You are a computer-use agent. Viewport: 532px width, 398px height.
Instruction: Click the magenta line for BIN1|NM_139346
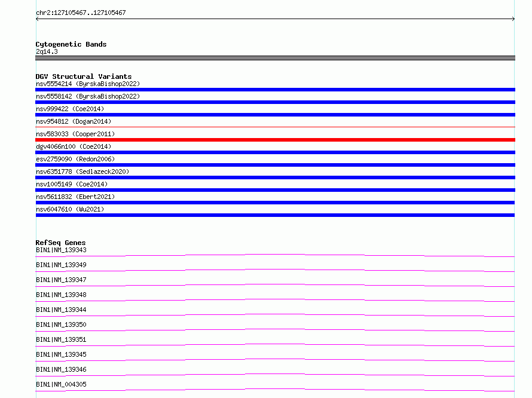coord(275,375)
